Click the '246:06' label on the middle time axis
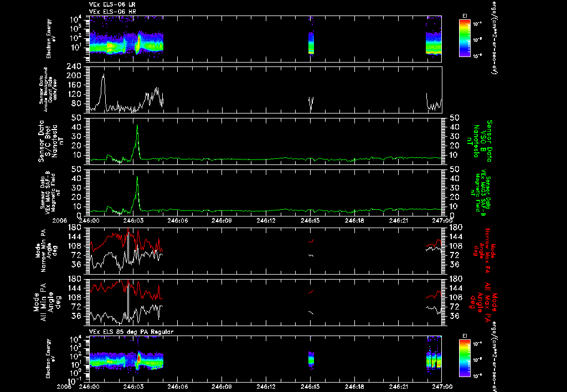 click(x=177, y=220)
